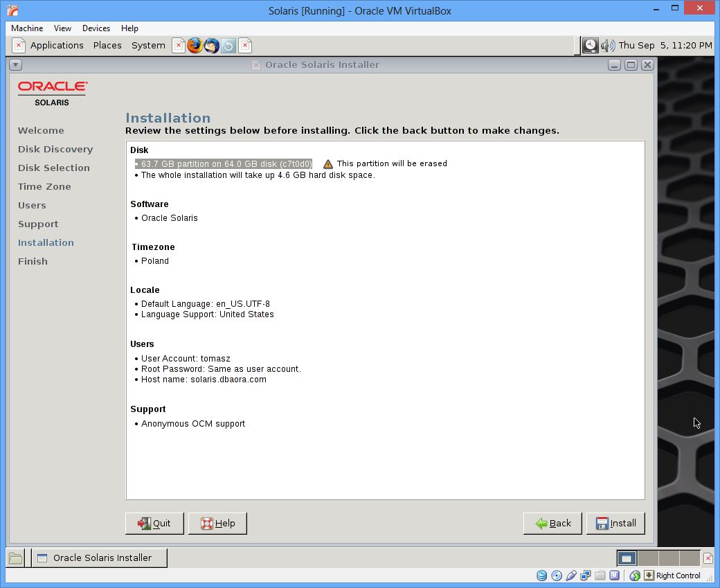
Task: Select the highlighted 63.7 GB partition line
Action: click(224, 164)
